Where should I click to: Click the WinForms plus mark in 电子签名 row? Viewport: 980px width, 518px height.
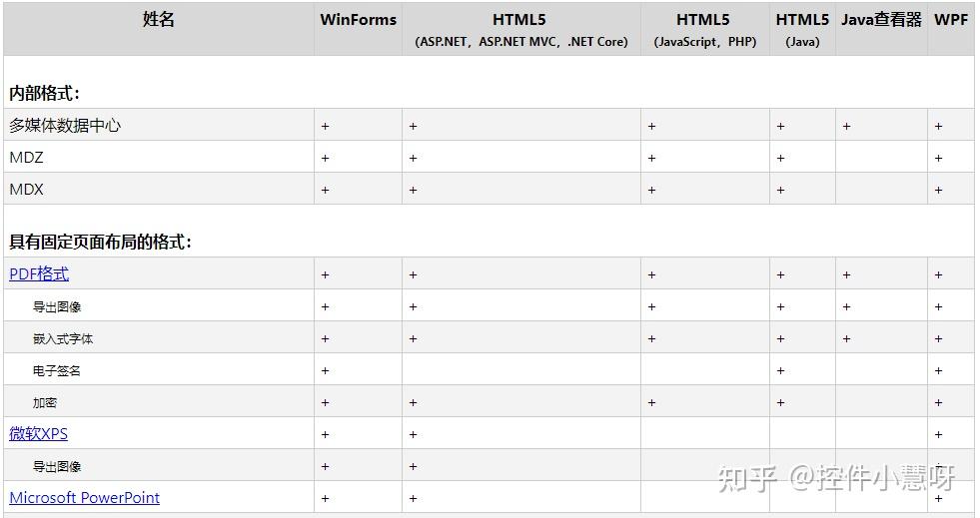(325, 371)
